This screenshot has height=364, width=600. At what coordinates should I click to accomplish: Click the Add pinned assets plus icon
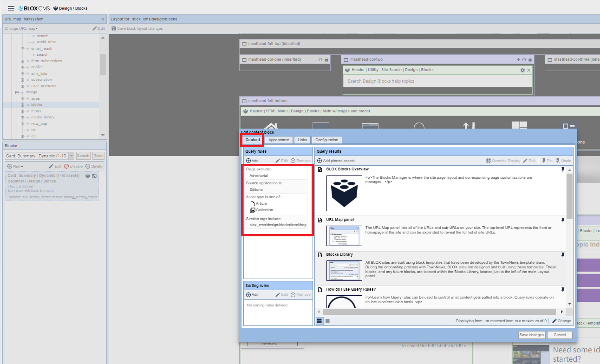(x=320, y=161)
